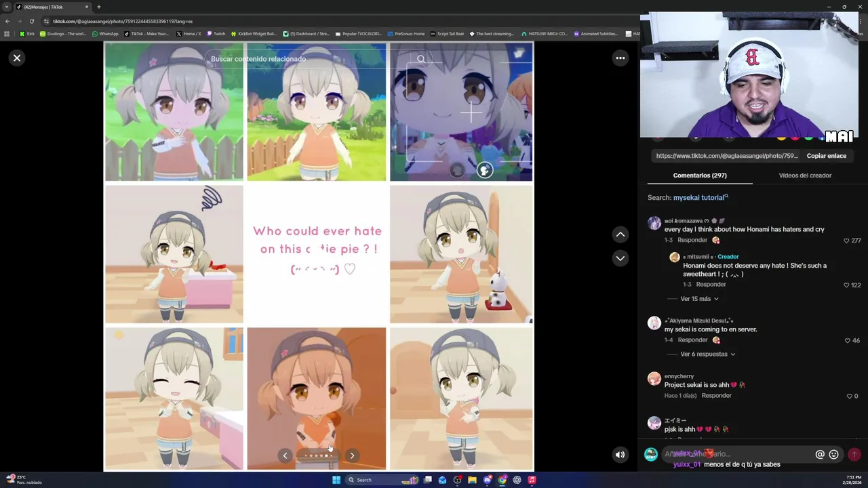The image size is (868, 488).
Task: Close the '(42) Mensajes | TikTok' tab
Action: 86,7
